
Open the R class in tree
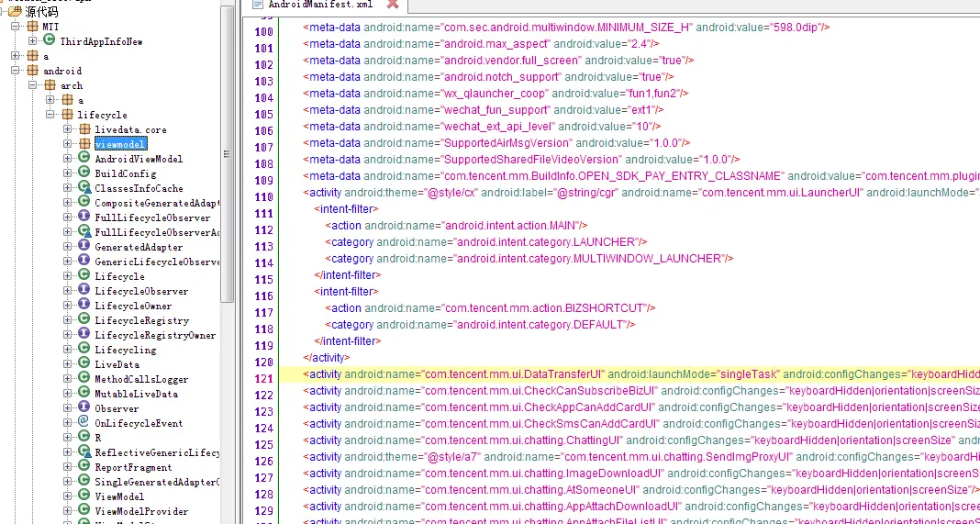(x=97, y=438)
